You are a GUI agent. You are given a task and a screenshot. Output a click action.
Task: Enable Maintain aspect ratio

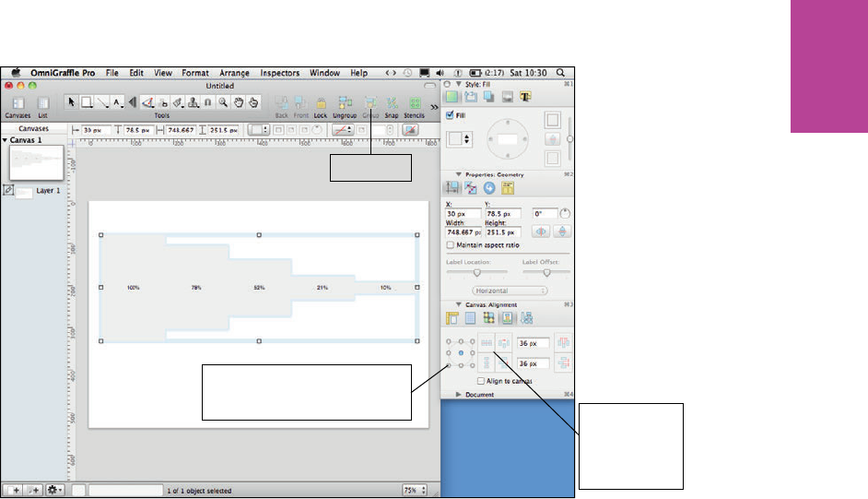[x=450, y=244]
